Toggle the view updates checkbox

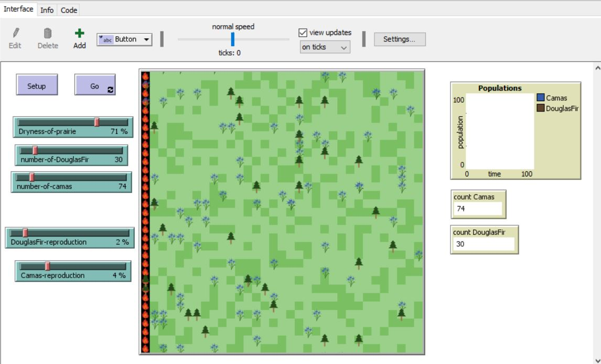[302, 32]
